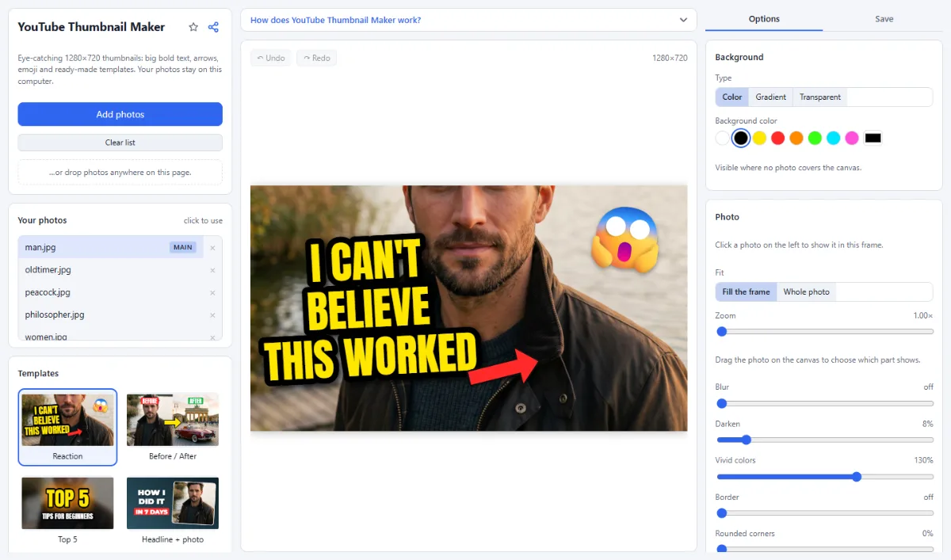Click the Border slider

pyautogui.click(x=824, y=513)
